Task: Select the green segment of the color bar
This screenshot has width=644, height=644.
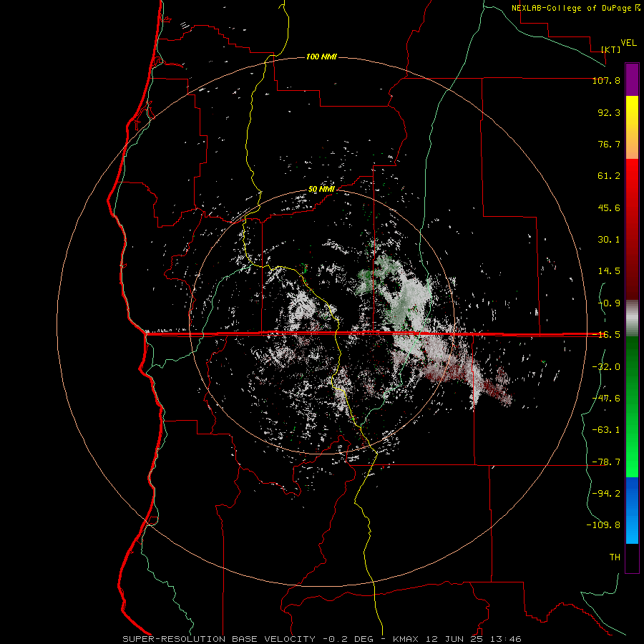Action: 632,406
